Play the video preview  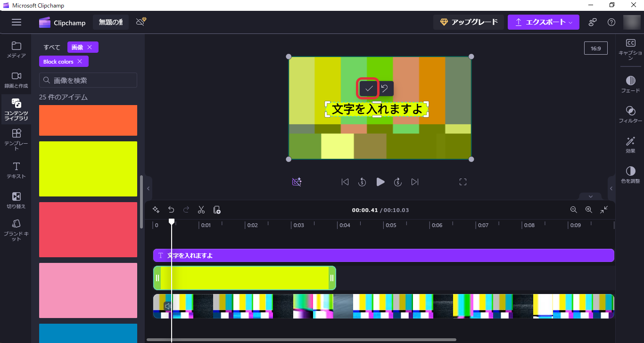point(380,182)
